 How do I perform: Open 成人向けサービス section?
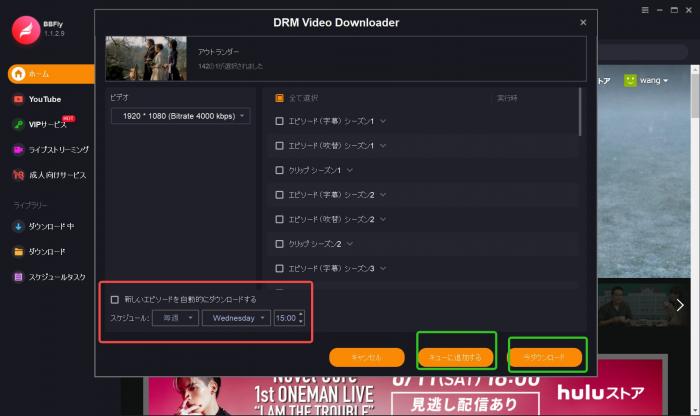coord(57,175)
